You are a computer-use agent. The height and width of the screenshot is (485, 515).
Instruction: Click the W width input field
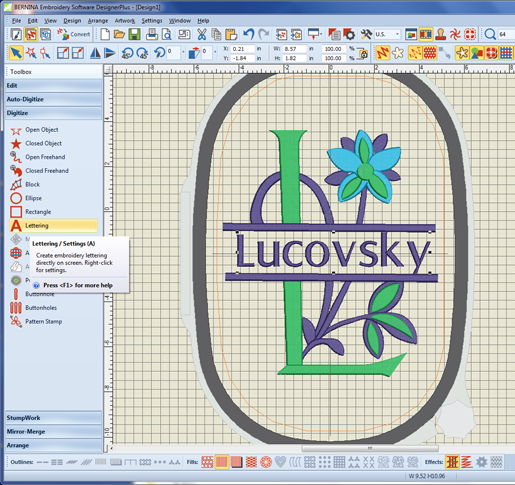pyautogui.click(x=294, y=49)
